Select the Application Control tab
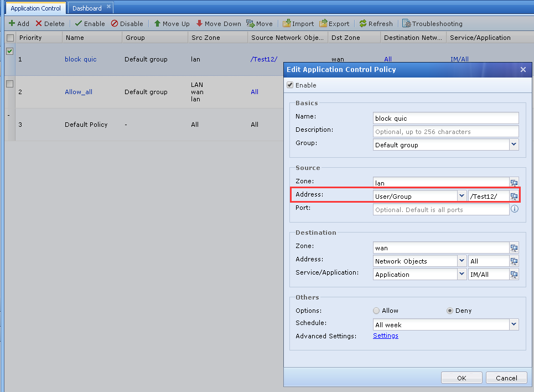 (36, 8)
